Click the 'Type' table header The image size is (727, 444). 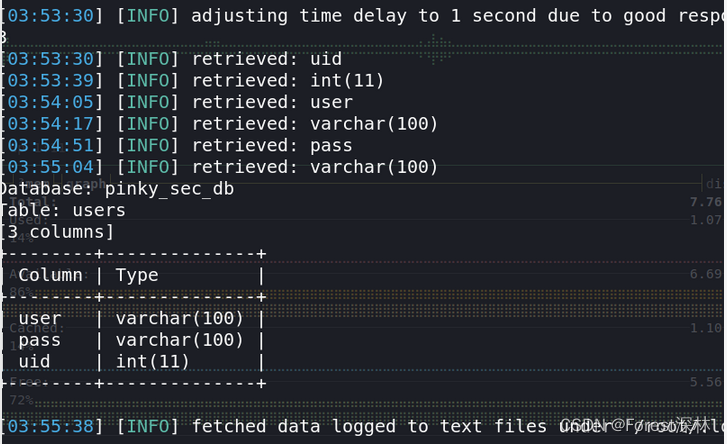pyautogui.click(x=137, y=275)
